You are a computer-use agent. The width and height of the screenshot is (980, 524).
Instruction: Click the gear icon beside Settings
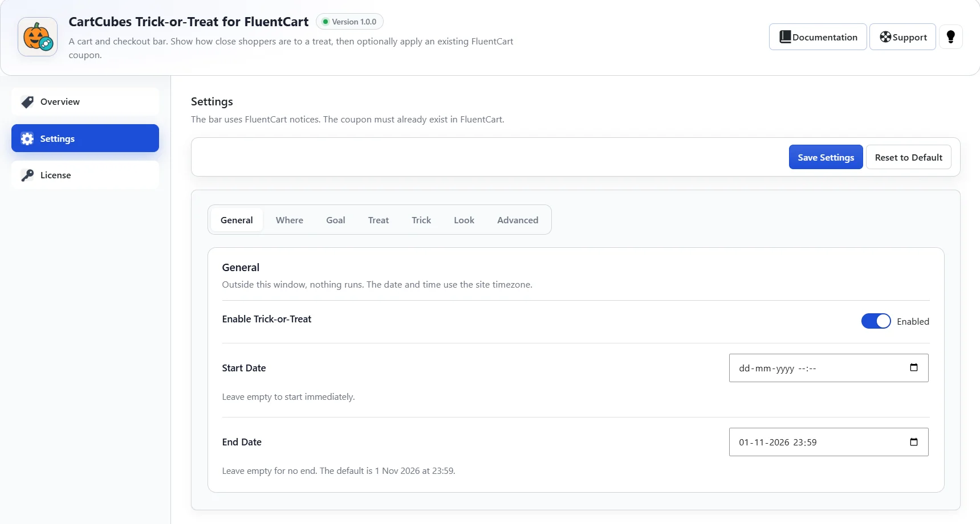click(x=27, y=138)
